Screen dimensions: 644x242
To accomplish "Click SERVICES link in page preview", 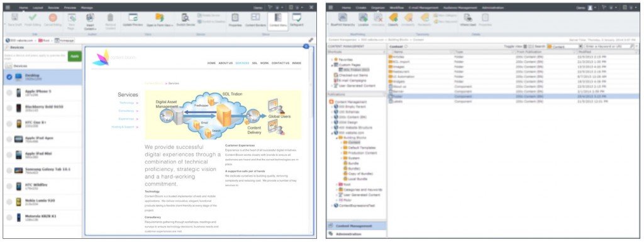I will tap(242, 63).
